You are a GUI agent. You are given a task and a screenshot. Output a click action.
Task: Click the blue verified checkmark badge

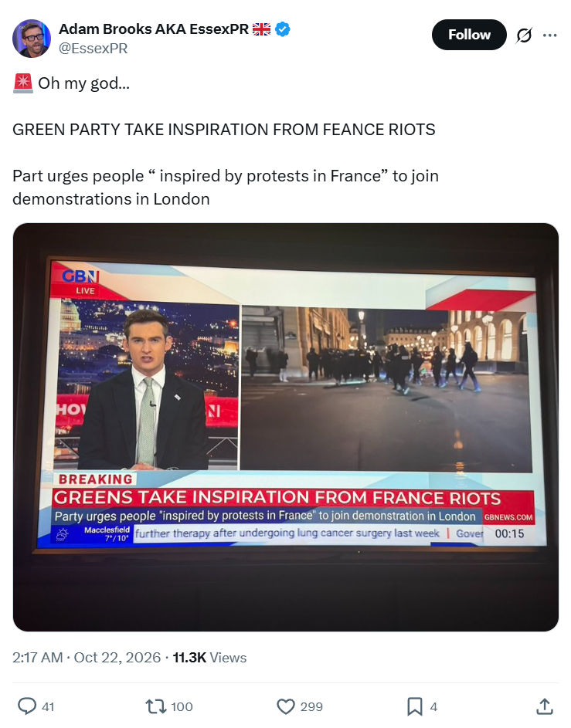click(x=283, y=29)
